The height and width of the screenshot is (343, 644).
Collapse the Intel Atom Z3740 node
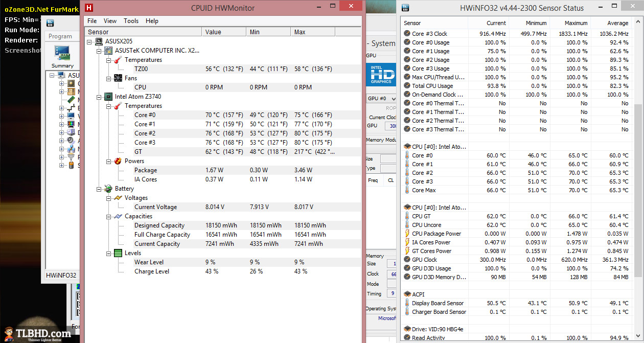[99, 97]
